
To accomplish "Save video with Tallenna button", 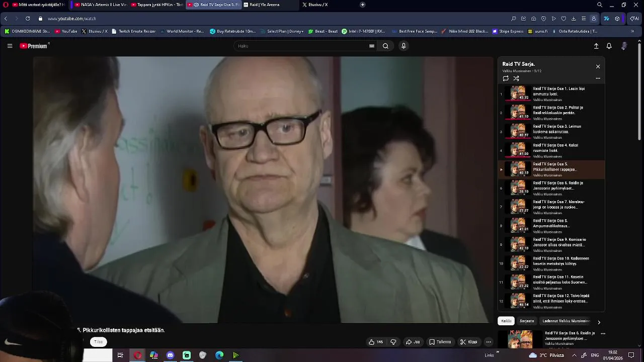I will [440, 342].
